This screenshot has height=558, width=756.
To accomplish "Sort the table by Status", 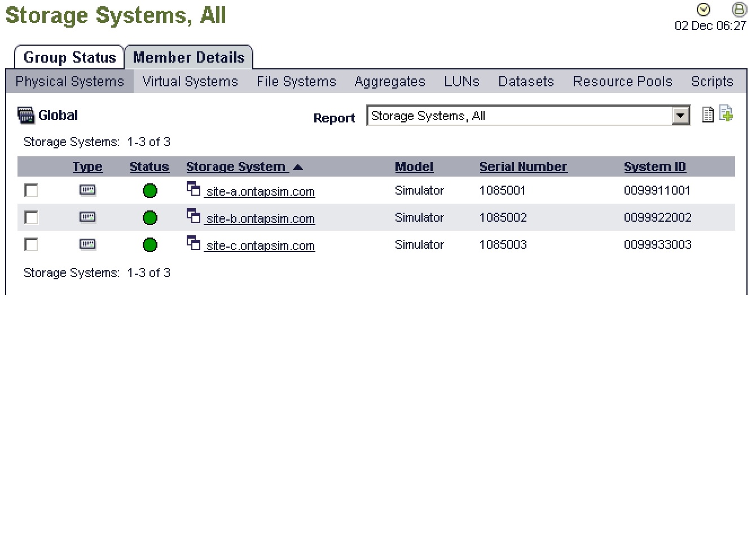I will click(x=149, y=167).
